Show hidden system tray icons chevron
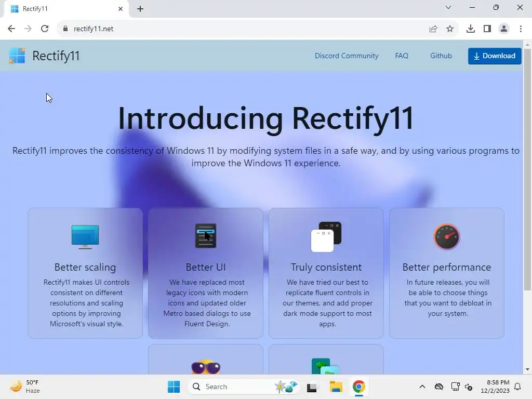 point(422,387)
